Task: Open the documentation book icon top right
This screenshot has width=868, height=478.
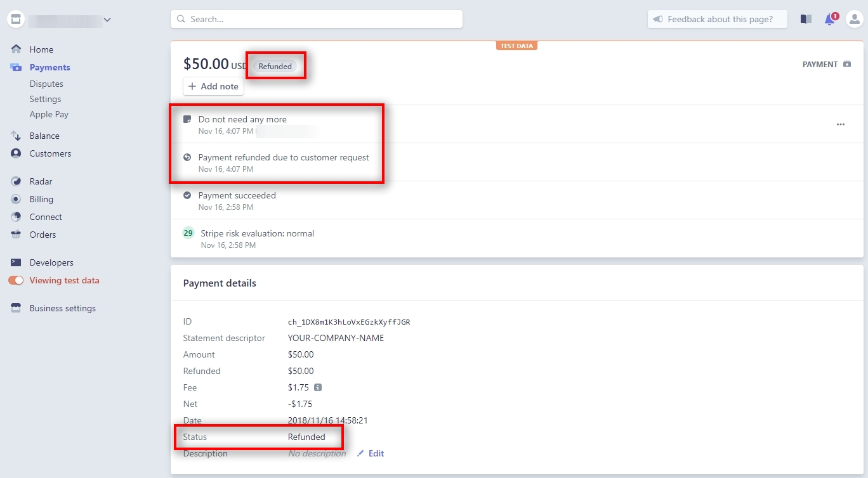Action: (805, 19)
